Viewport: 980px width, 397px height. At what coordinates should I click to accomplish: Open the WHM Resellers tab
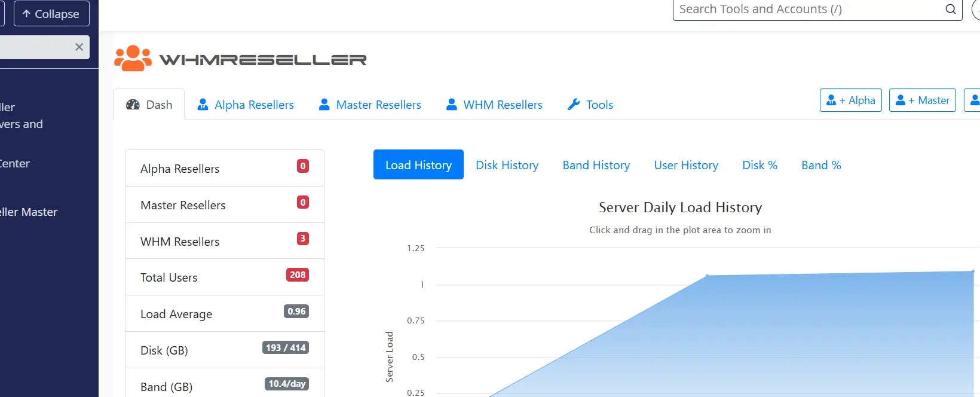pyautogui.click(x=494, y=105)
